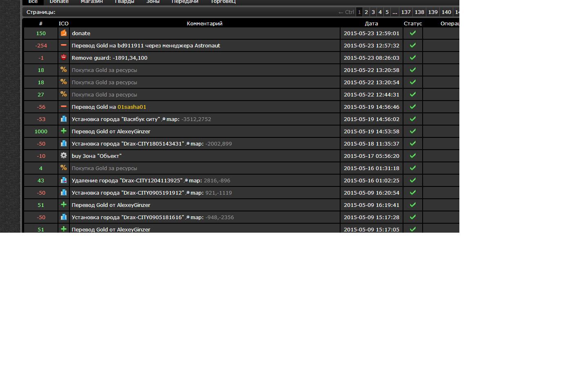
Task: Click the Статус column header
Action: click(x=413, y=23)
